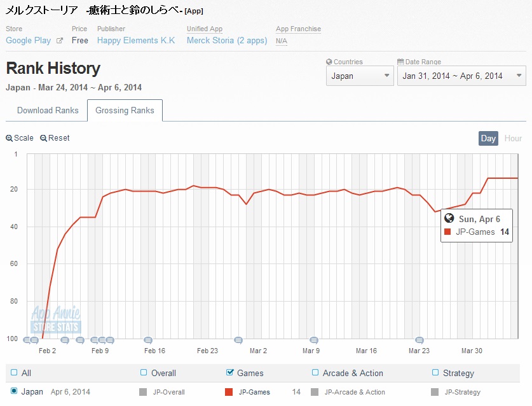Viewport: 532px width, 406px height.
Task: Click the comment bubble marker before Mar 2
Action: pos(238,340)
